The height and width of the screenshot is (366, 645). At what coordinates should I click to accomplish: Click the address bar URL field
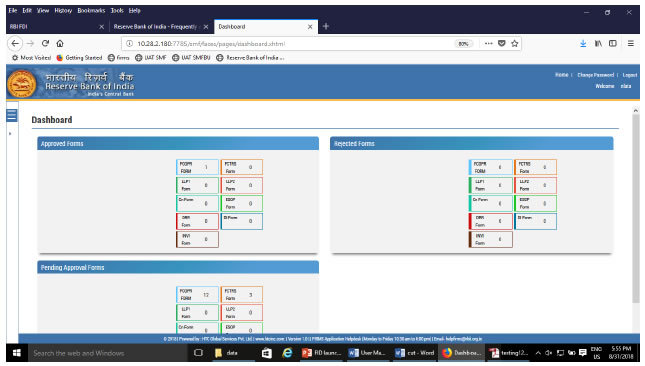pyautogui.click(x=288, y=44)
